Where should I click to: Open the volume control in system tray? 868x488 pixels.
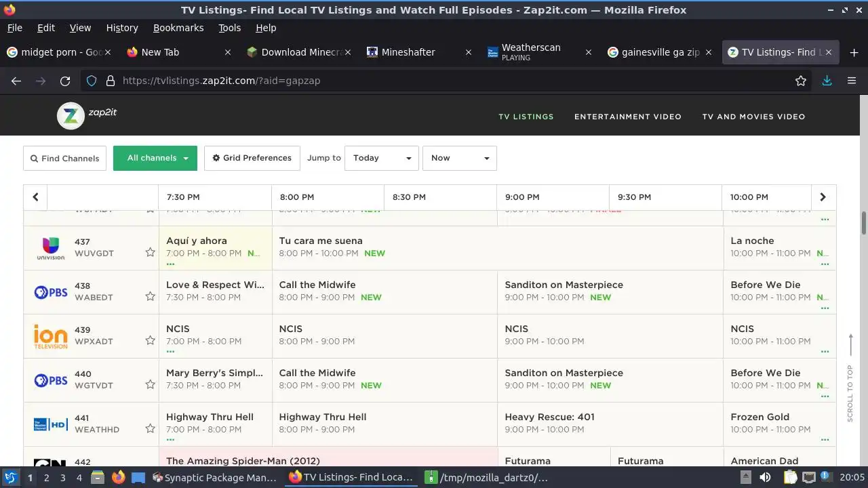pos(766,477)
